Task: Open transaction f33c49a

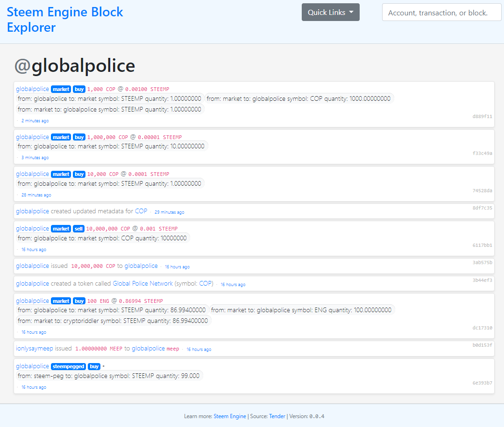Action: 482,153
